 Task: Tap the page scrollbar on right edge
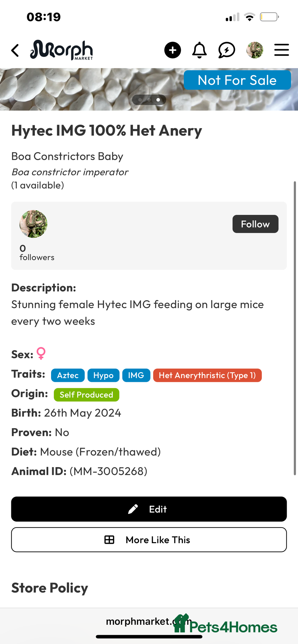coord(295,328)
